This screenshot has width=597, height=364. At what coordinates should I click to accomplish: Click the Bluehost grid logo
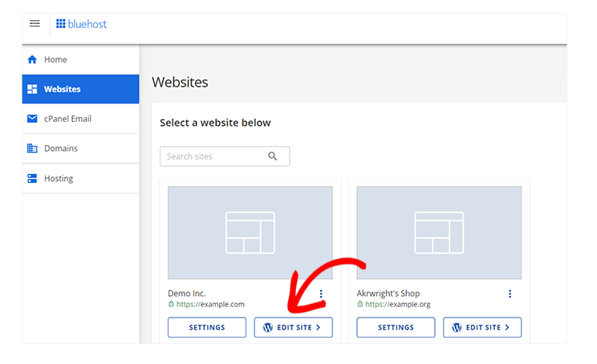pos(60,24)
